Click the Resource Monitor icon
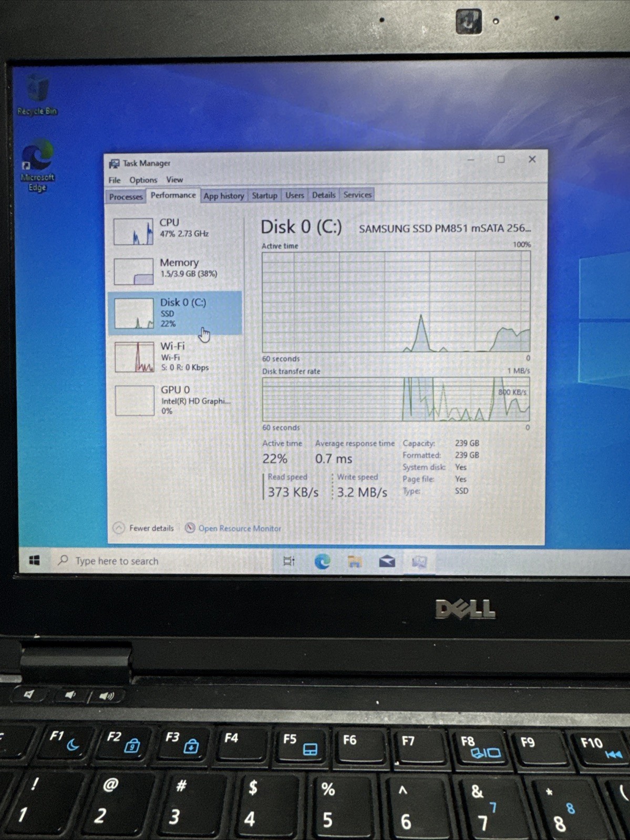Image resolution: width=630 pixels, height=840 pixels. [190, 528]
